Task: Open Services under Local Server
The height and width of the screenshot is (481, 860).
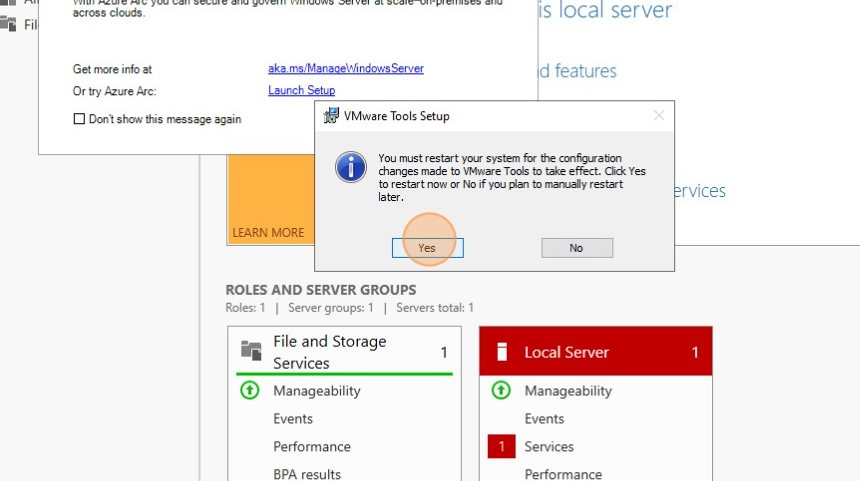Action: click(548, 446)
